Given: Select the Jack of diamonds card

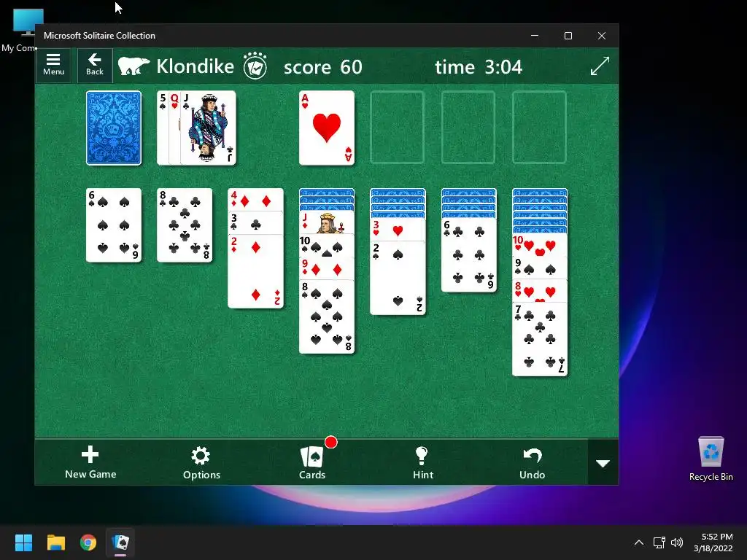Looking at the screenshot, I should tap(327, 223).
